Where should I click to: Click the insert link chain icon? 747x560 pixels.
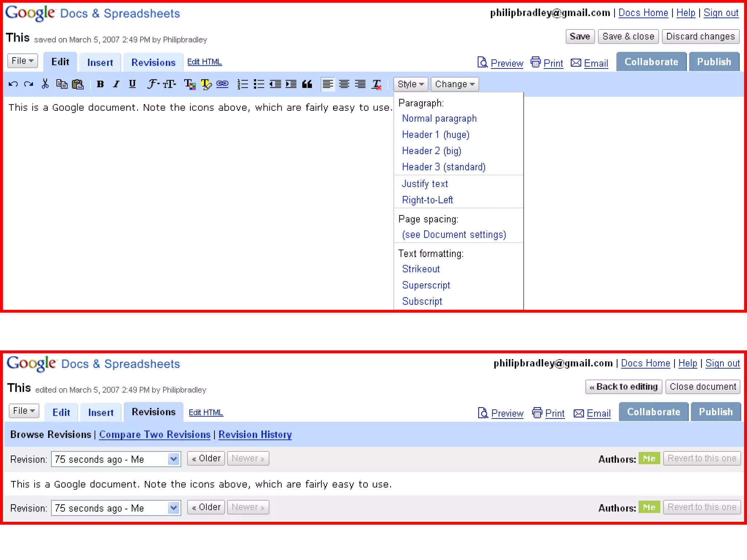pos(222,84)
